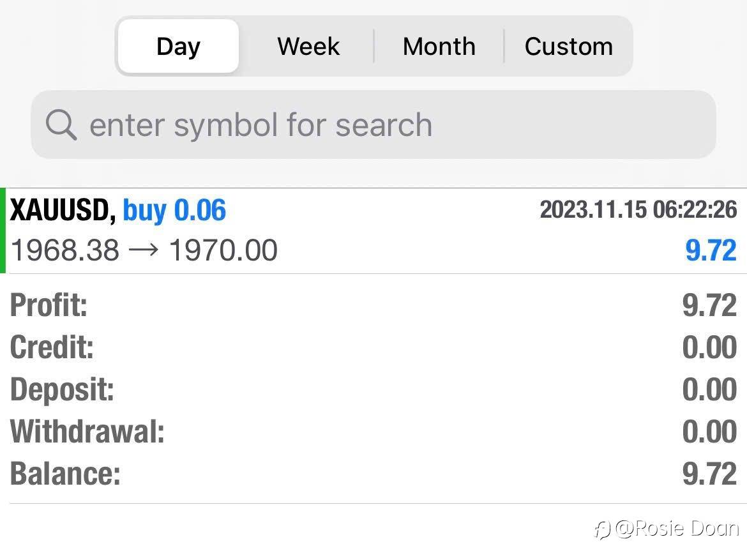
Task: Click the magnifying glass search icon
Action: point(61,125)
